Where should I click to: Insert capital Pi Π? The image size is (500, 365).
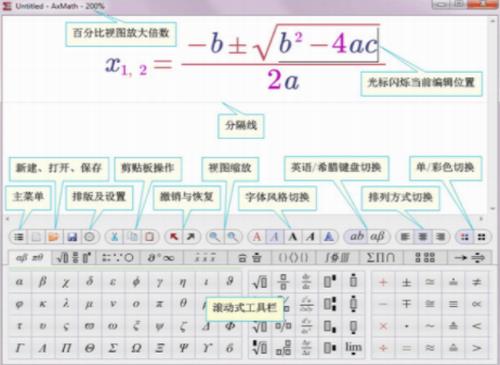click(66, 348)
